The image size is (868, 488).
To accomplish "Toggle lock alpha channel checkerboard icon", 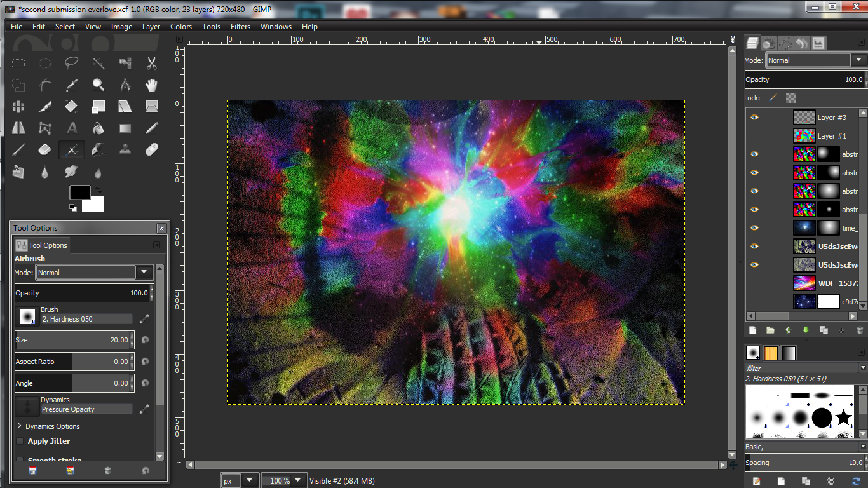I will pos(790,98).
